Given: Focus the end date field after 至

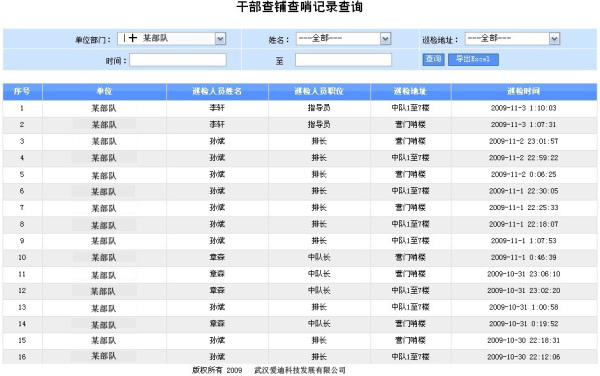Looking at the screenshot, I should (x=343, y=60).
